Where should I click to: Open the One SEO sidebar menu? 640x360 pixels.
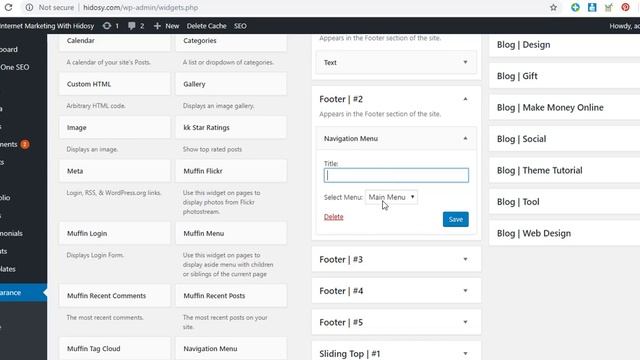point(15,67)
